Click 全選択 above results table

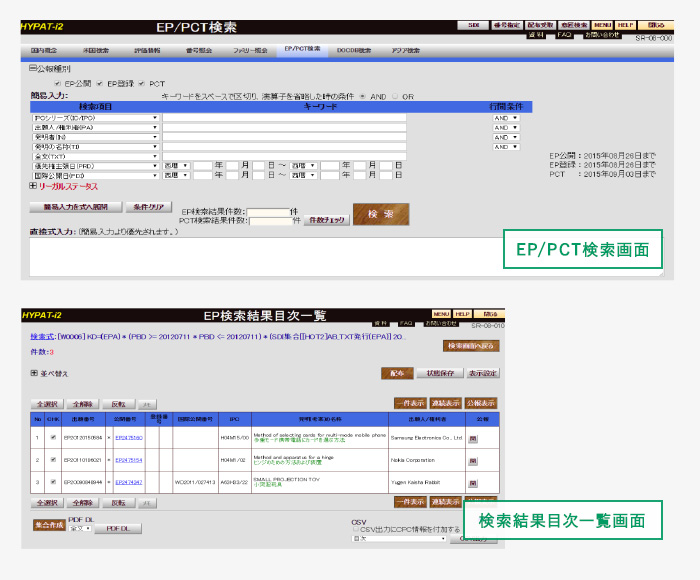[x=47, y=404]
